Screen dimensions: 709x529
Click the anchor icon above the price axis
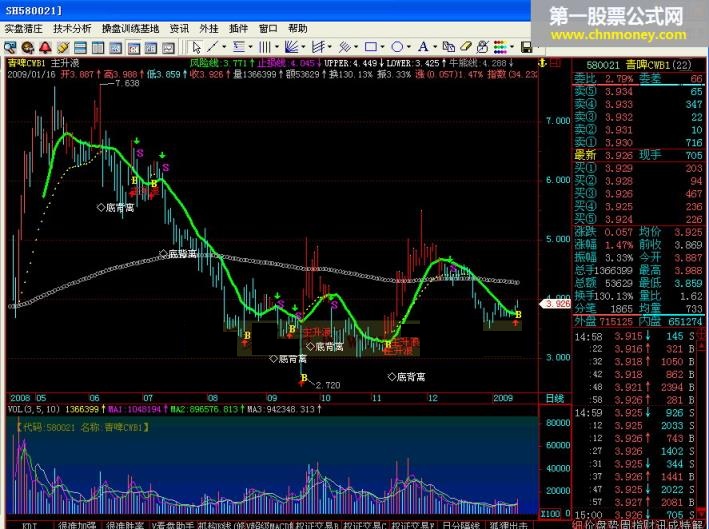pyautogui.click(x=542, y=63)
